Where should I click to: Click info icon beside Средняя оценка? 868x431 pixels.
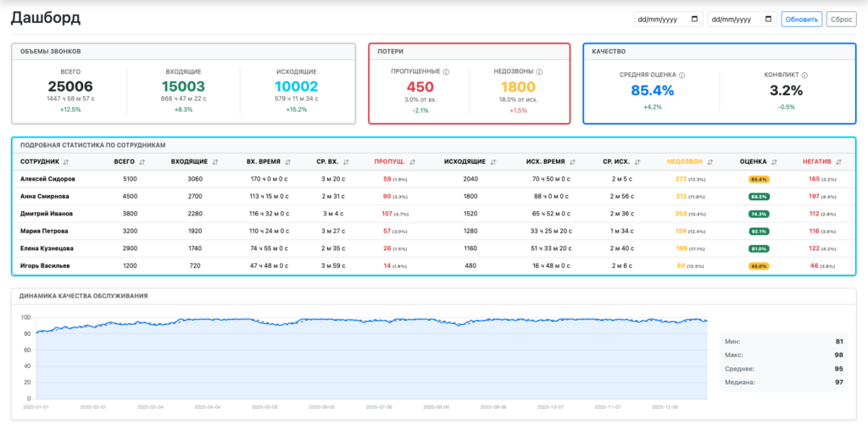pos(682,75)
